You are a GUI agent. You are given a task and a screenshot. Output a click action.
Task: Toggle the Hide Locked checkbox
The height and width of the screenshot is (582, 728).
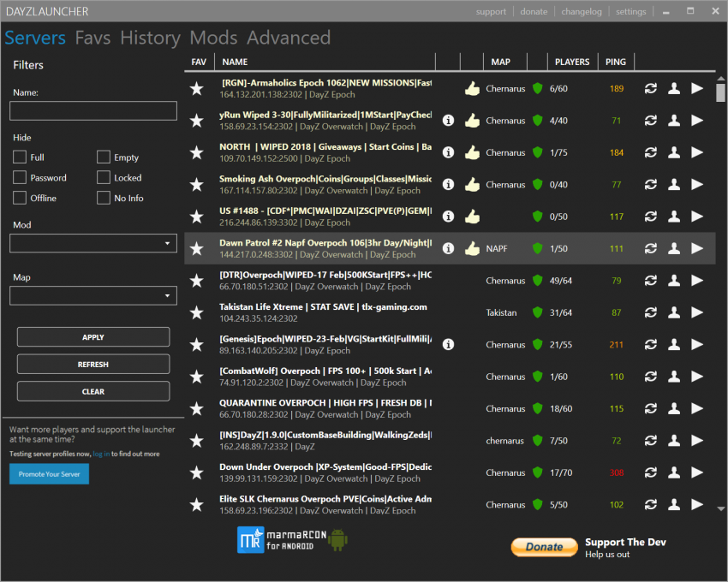104,177
